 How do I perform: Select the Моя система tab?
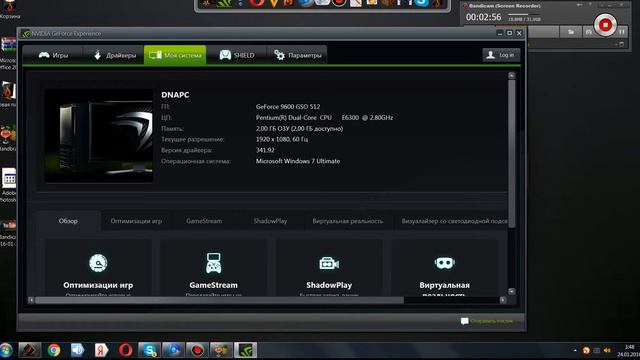click(175, 55)
